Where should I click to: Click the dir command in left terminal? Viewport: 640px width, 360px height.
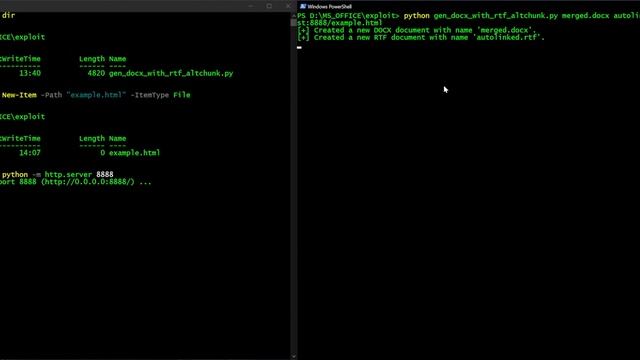click(x=9, y=15)
